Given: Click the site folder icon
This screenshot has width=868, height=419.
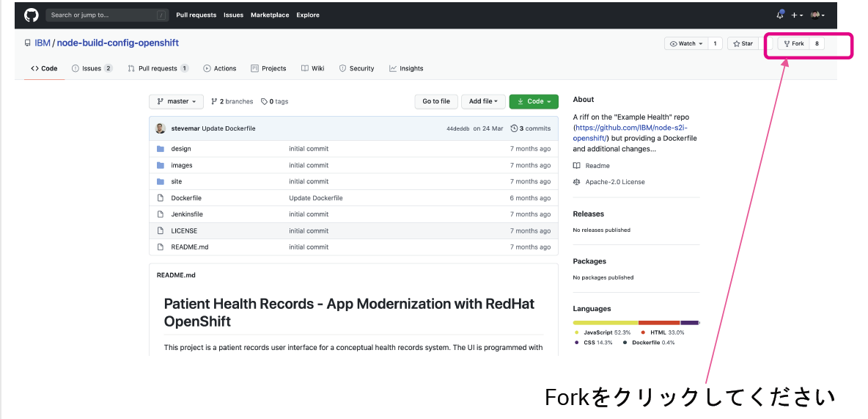Looking at the screenshot, I should click(x=161, y=181).
